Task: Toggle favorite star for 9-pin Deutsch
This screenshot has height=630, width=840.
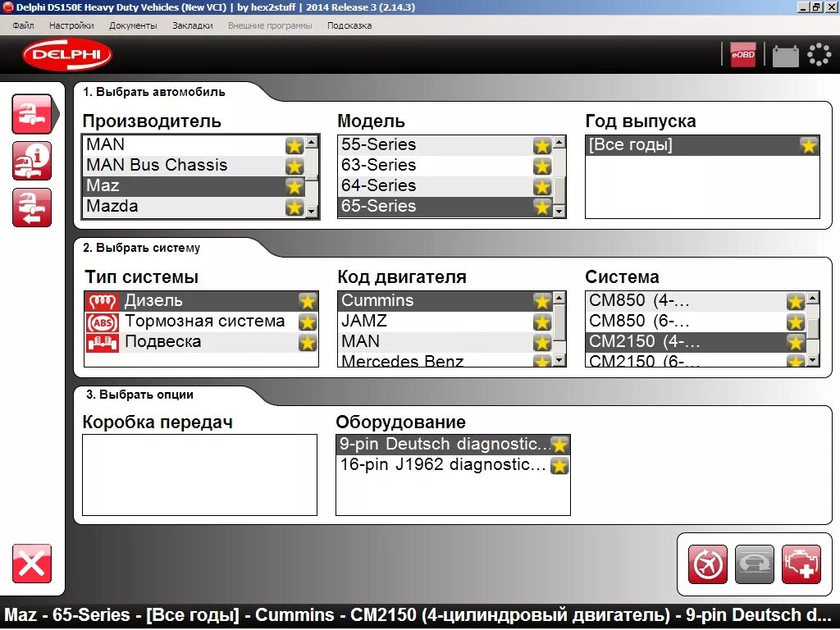Action: (559, 445)
